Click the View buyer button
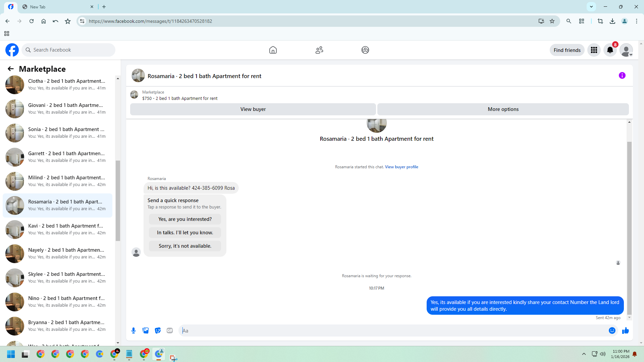This screenshot has height=362, width=644. pos(253,109)
